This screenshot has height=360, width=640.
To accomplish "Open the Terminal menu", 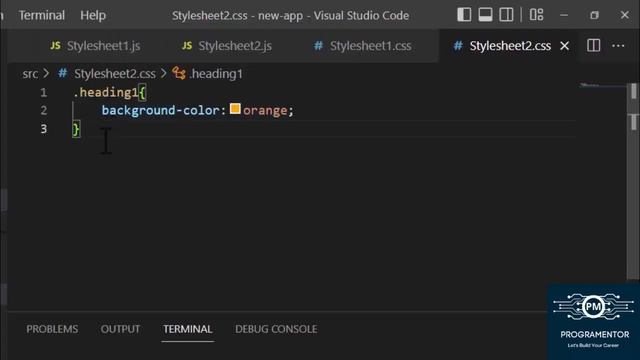I will click(42, 16).
